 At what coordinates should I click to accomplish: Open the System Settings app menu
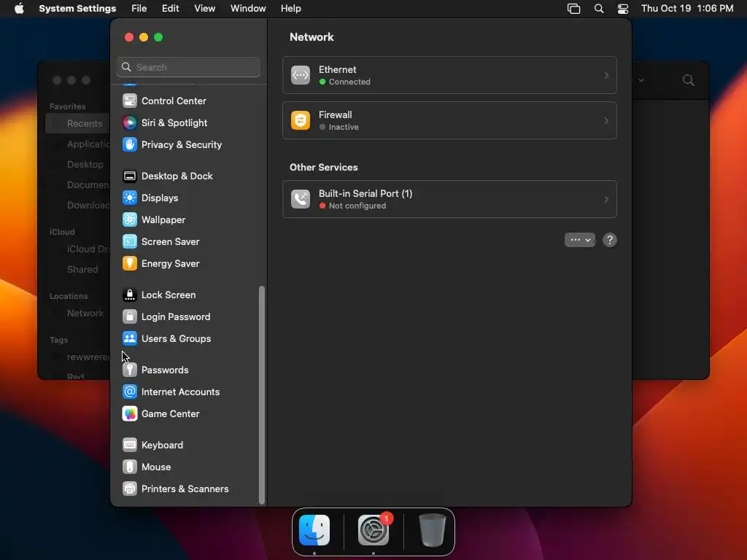77,9
